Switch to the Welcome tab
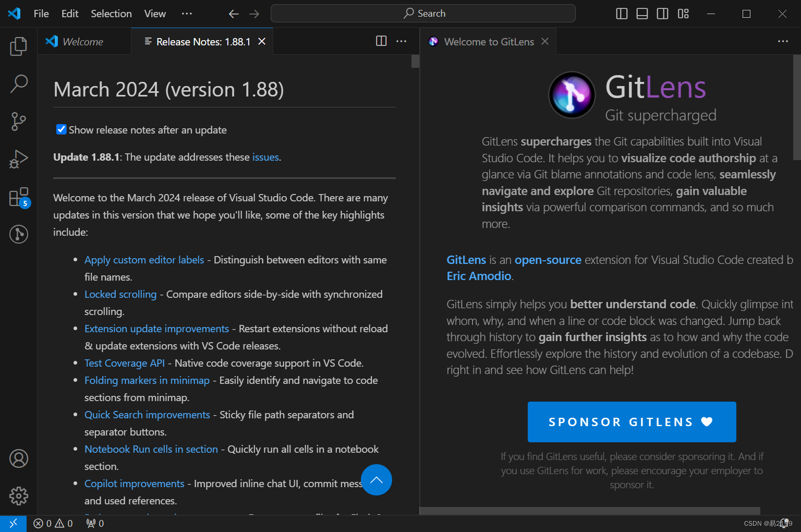This screenshot has height=532, width=801. click(84, 41)
